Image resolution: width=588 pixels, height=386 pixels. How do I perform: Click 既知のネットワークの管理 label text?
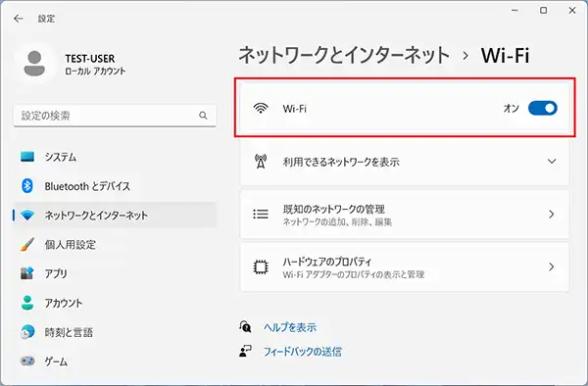pyautogui.click(x=334, y=209)
